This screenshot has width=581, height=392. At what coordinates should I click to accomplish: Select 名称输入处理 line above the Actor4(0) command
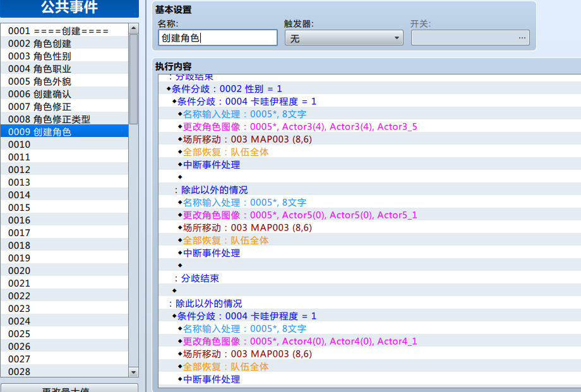click(x=370, y=329)
